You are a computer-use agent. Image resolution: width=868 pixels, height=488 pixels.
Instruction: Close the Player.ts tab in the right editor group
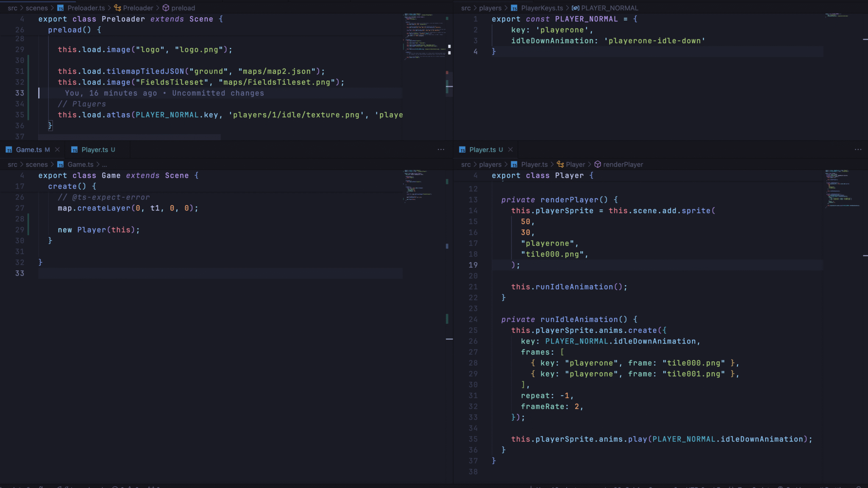[x=510, y=150]
